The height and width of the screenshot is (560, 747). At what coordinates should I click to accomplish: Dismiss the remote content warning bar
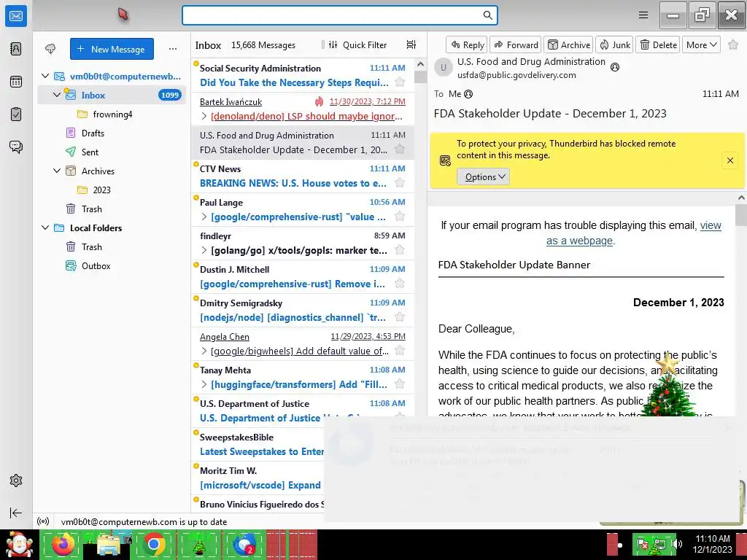tap(729, 160)
